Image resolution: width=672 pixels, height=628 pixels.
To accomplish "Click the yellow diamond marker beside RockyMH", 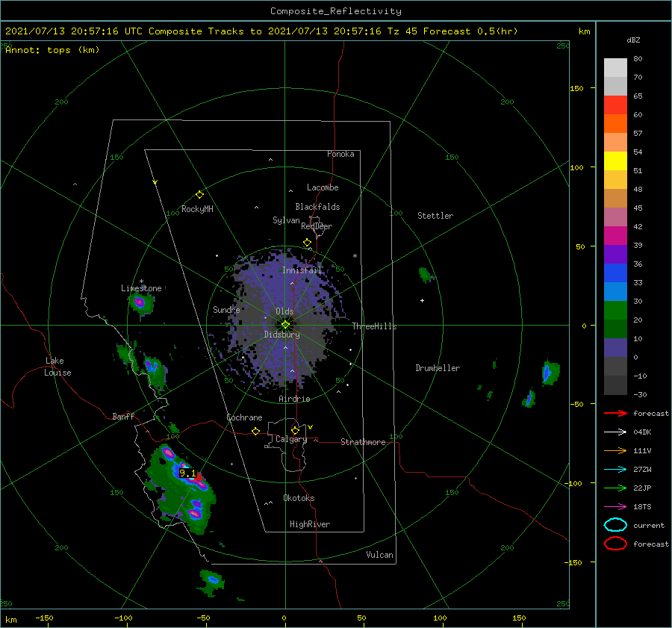I will tap(199, 195).
